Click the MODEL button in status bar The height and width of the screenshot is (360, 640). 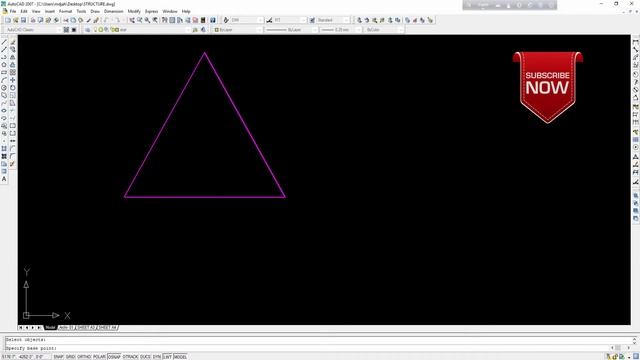pos(180,357)
